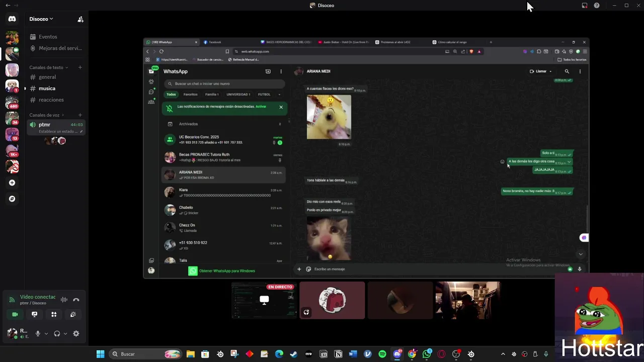The width and height of the screenshot is (644, 362).
Task: Disconnect from voice with hang-up icon
Action: (x=76, y=300)
